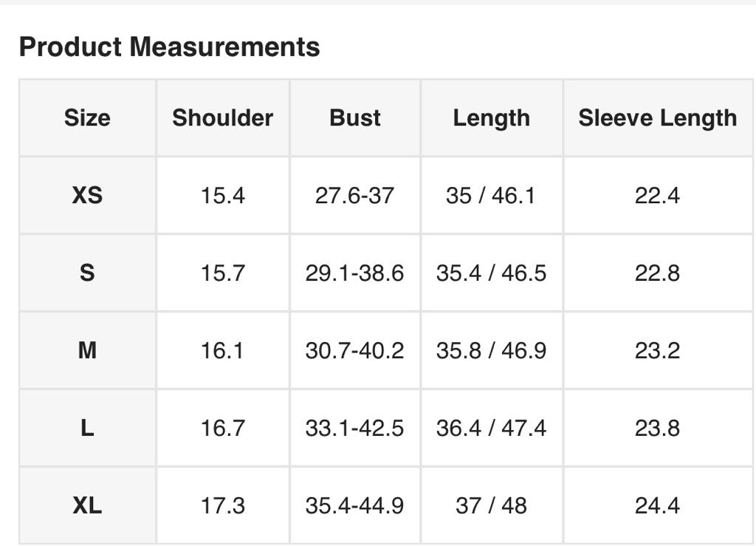Click the XS size row label
The width and height of the screenshot is (756, 546).
[x=87, y=196]
